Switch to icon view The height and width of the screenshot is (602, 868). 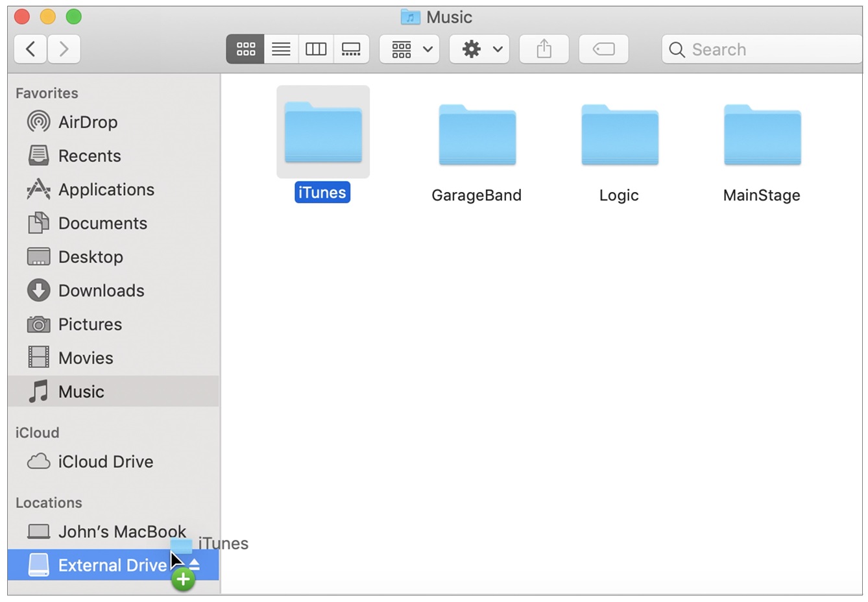(x=245, y=49)
